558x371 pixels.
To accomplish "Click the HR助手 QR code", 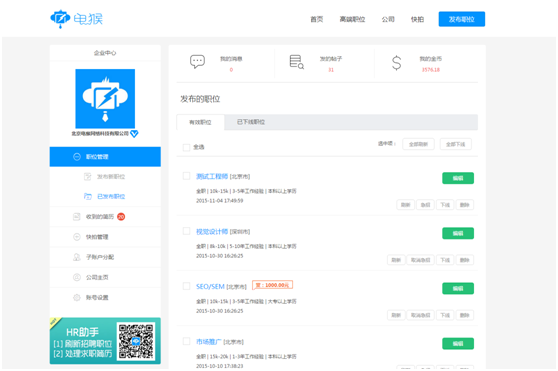I will [x=136, y=341].
